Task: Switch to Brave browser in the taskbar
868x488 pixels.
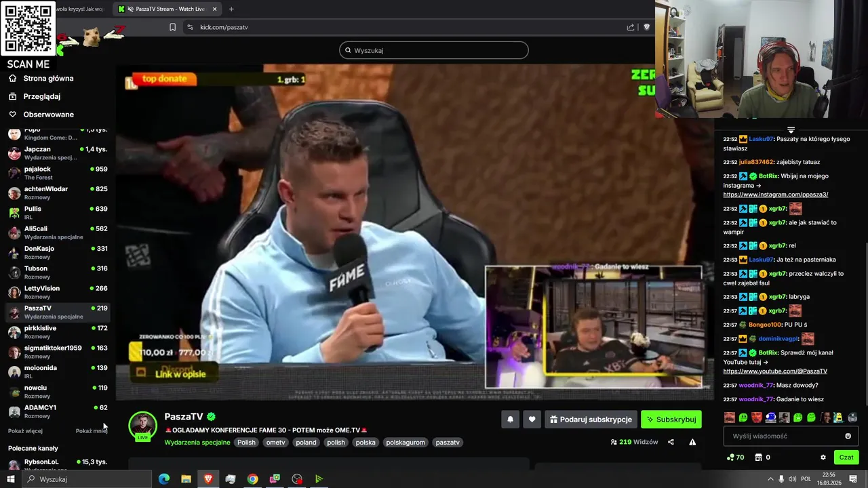Action: click(208, 479)
